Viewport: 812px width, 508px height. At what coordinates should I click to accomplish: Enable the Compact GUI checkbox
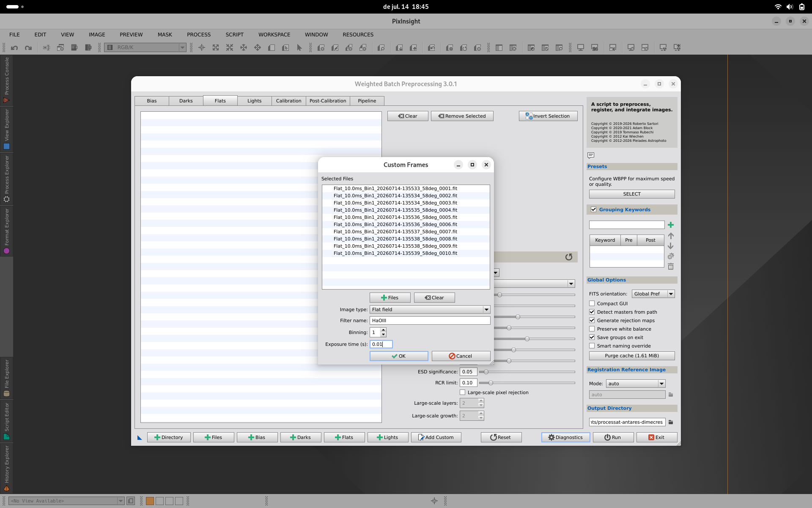click(x=592, y=304)
